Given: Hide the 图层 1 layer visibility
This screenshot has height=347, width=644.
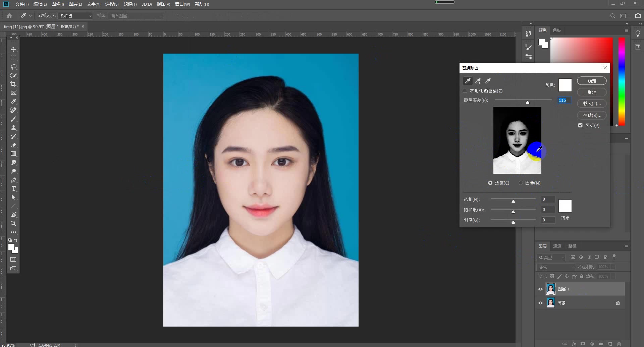Looking at the screenshot, I should pyautogui.click(x=540, y=289).
